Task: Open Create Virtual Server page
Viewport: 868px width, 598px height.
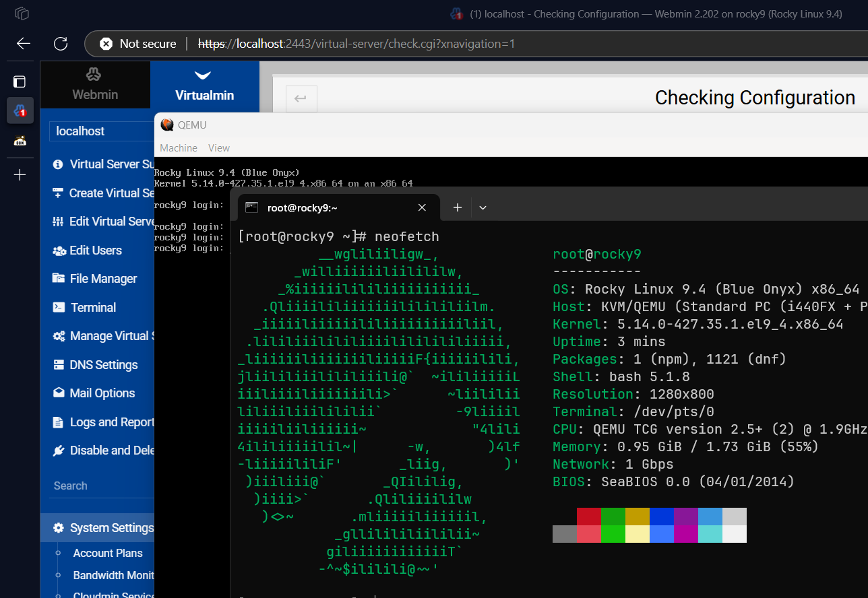Action: point(104,193)
